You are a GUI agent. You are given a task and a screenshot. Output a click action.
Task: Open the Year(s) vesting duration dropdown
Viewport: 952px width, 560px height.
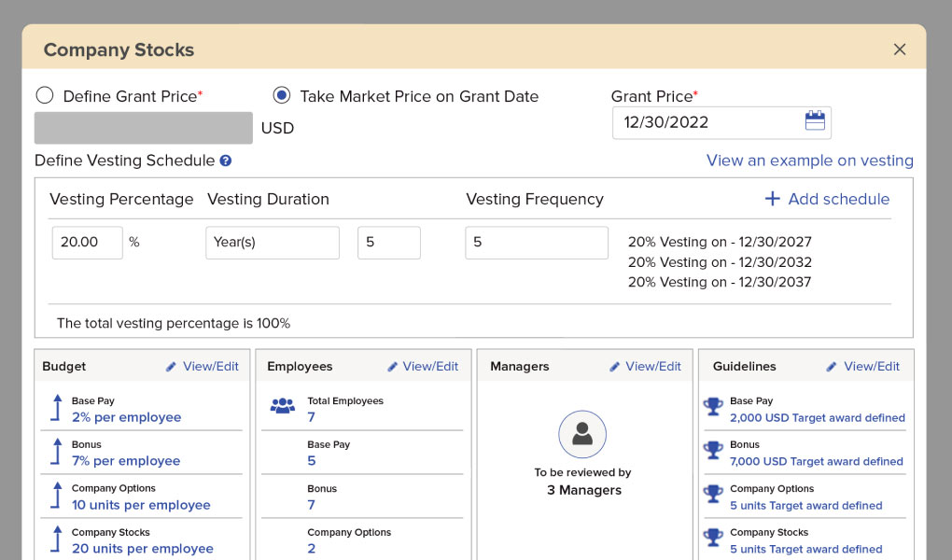point(273,243)
